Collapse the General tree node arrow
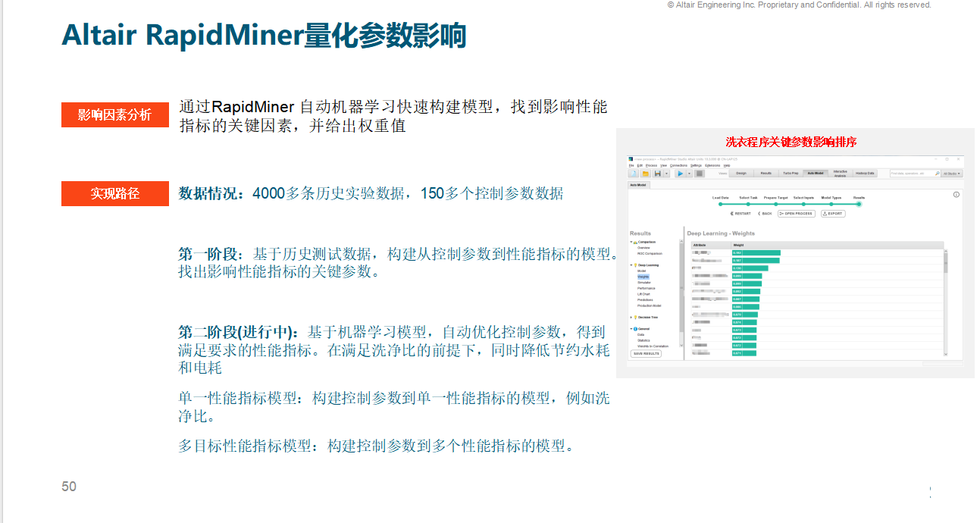Image resolution: width=980 pixels, height=523 pixels. click(631, 329)
